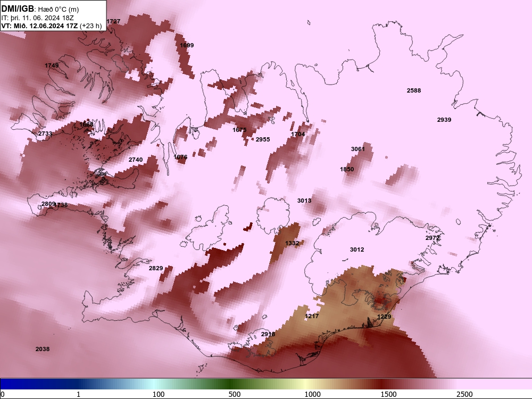Click the color scale tick label 1500
The width and height of the screenshot is (532, 399).
point(388,394)
